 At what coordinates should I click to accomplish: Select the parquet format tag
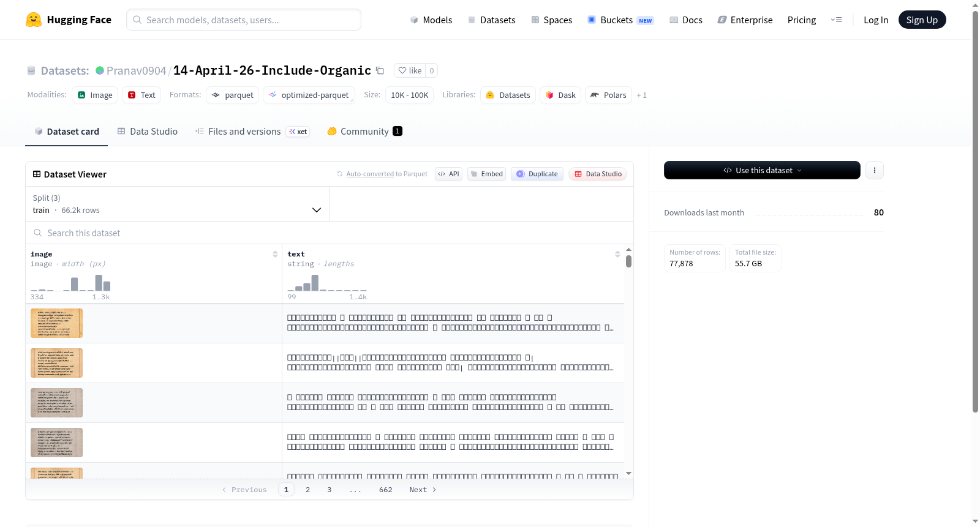233,95
